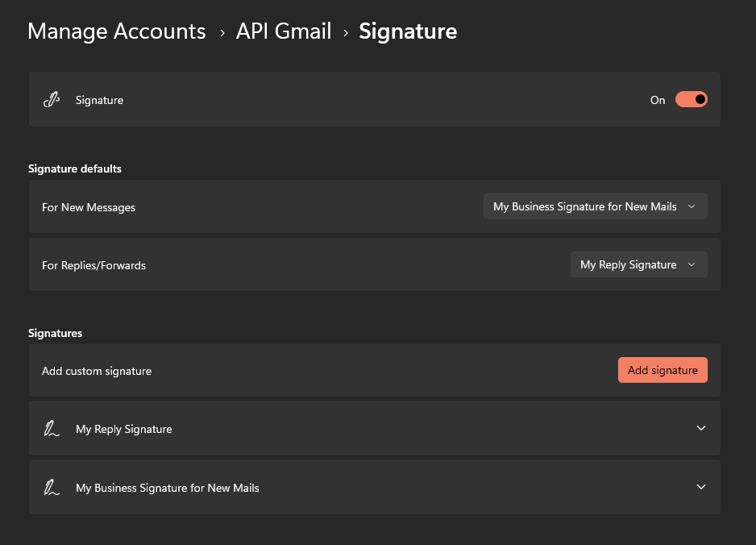Image resolution: width=756 pixels, height=545 pixels.
Task: Select the My Reply Signature dropdown value
Action: 629,264
